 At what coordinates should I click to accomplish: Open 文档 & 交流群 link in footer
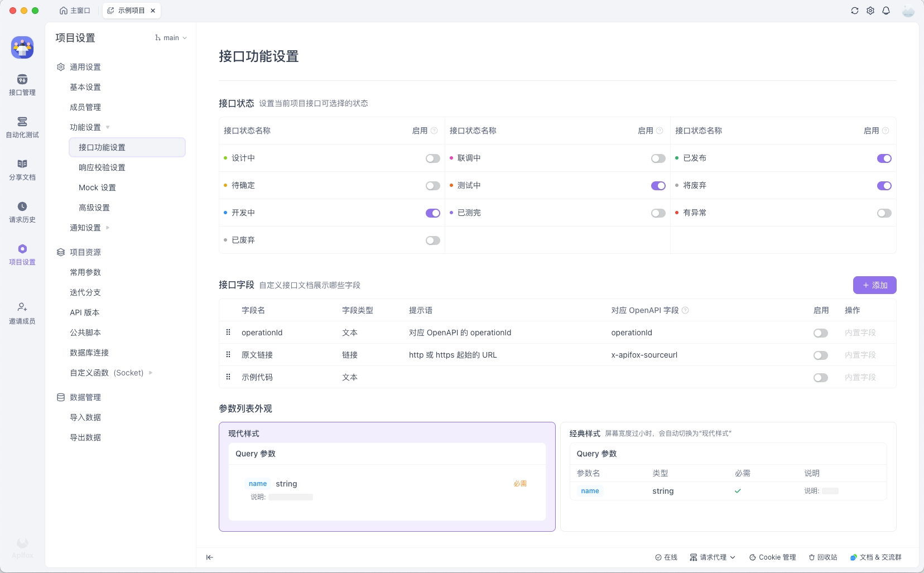tap(875, 557)
